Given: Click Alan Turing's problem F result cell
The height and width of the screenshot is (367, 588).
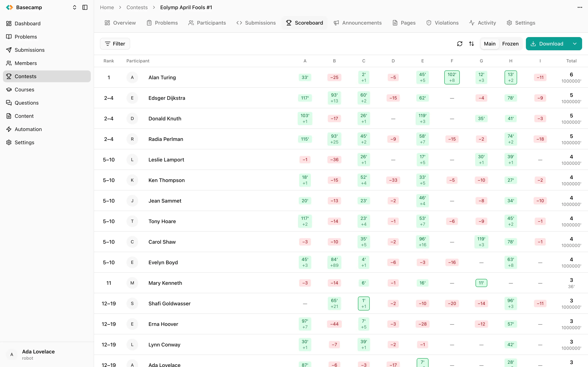Looking at the screenshot, I should click(452, 77).
